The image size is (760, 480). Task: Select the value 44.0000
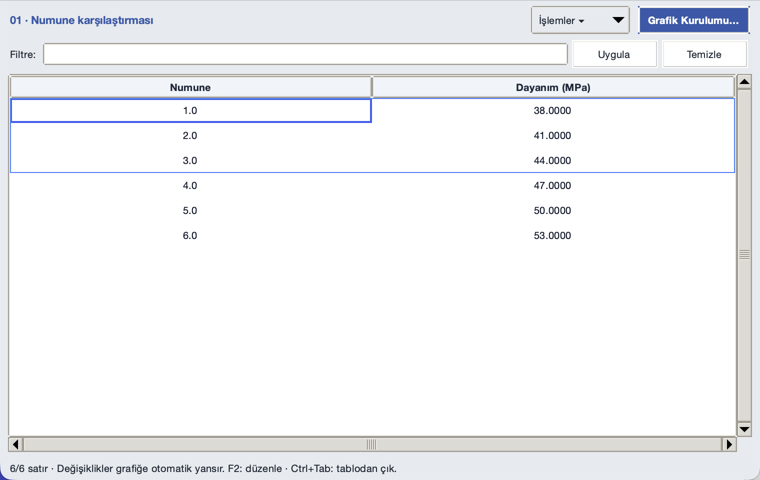tap(553, 160)
